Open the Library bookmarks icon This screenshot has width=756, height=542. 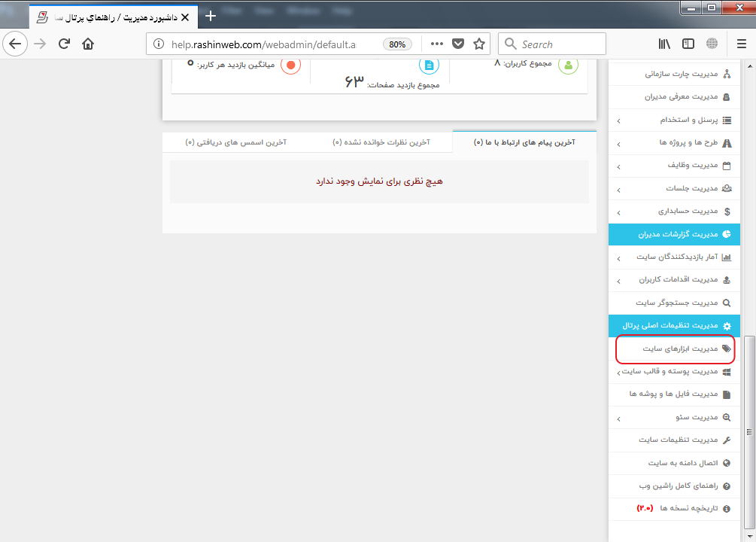click(664, 44)
